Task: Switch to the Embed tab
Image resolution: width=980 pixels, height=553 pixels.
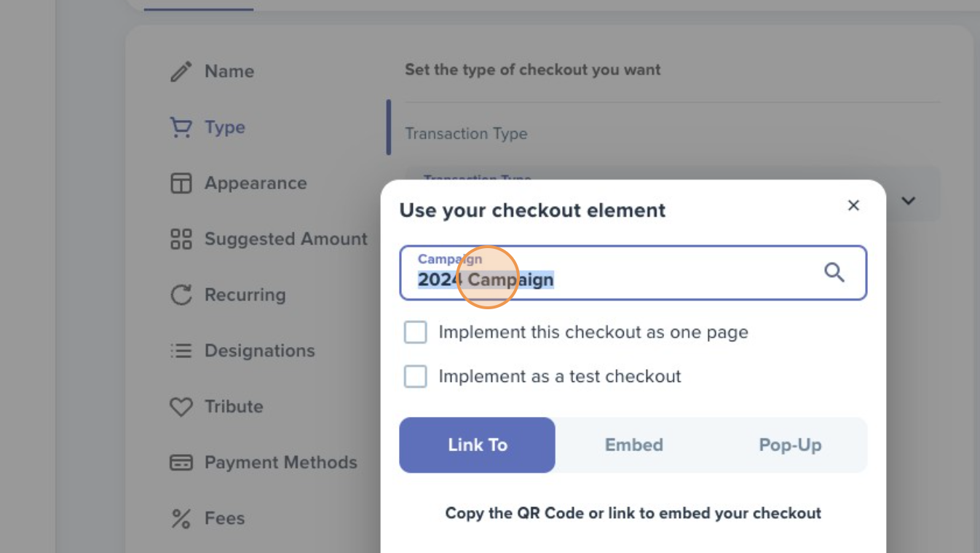Action: (633, 445)
